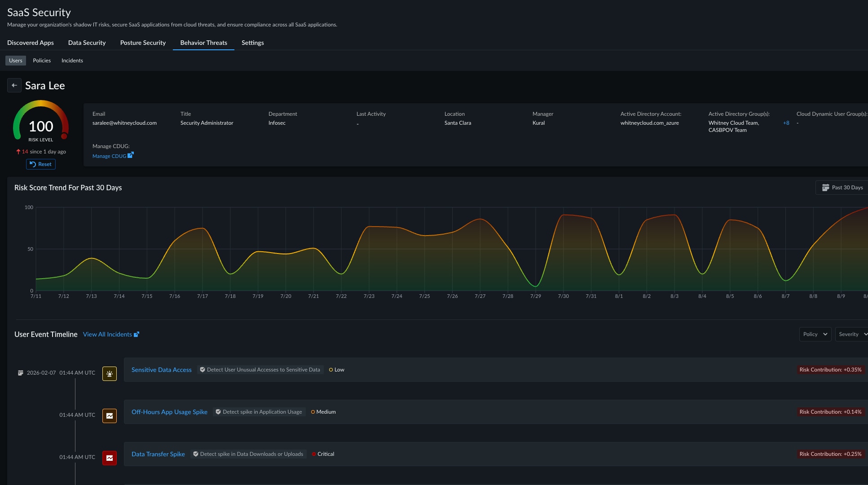Screen dimensions: 868x485
Task: Open the Data Transfer Spike event link
Action: (158, 454)
